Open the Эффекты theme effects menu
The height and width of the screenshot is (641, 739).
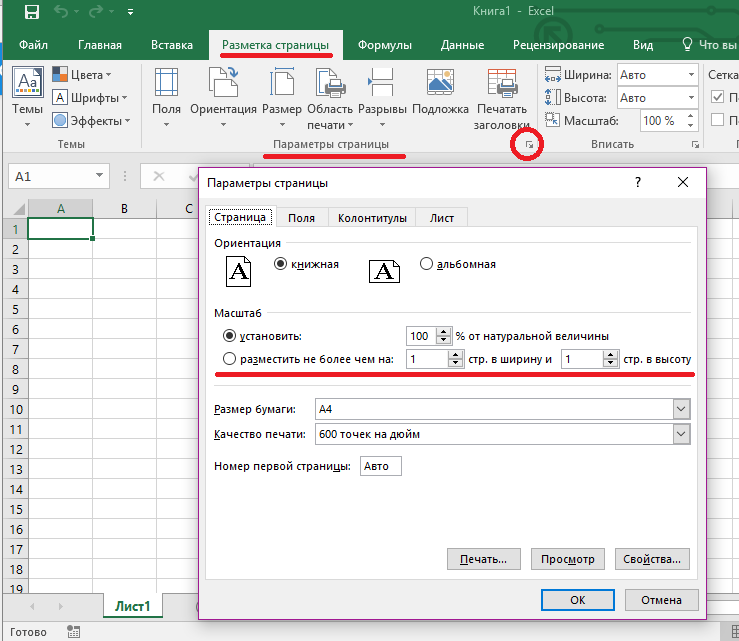tap(91, 121)
